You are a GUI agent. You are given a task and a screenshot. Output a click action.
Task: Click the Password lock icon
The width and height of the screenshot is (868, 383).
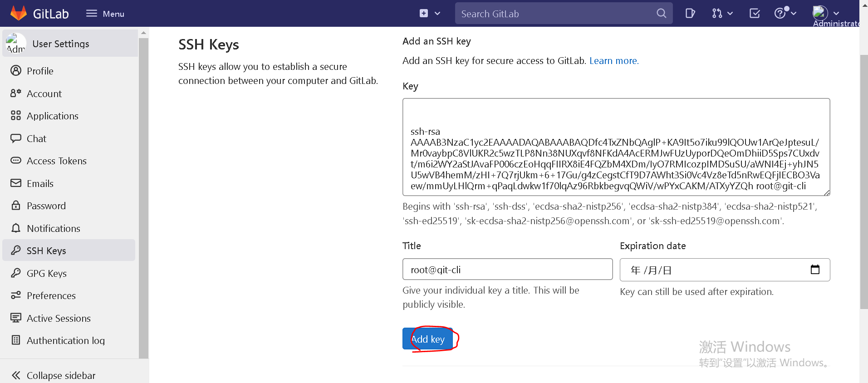[x=16, y=205]
